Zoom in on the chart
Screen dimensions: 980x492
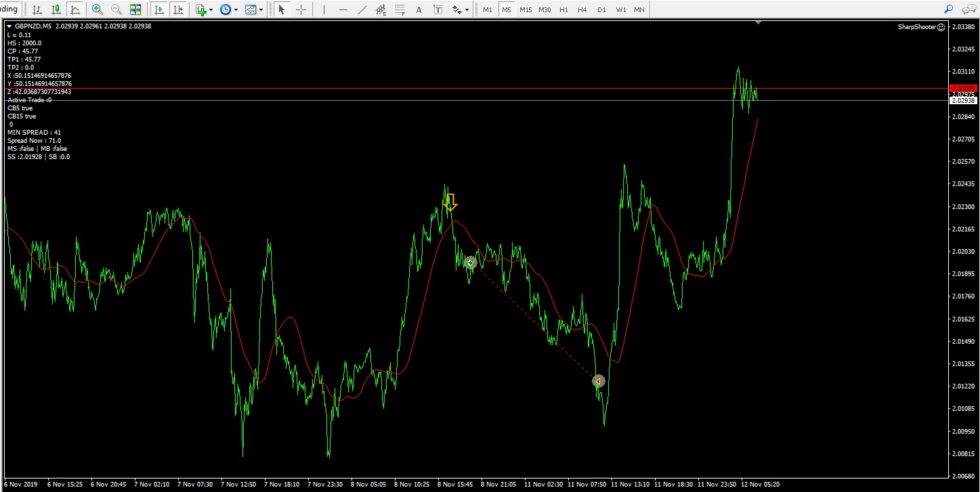[x=98, y=9]
